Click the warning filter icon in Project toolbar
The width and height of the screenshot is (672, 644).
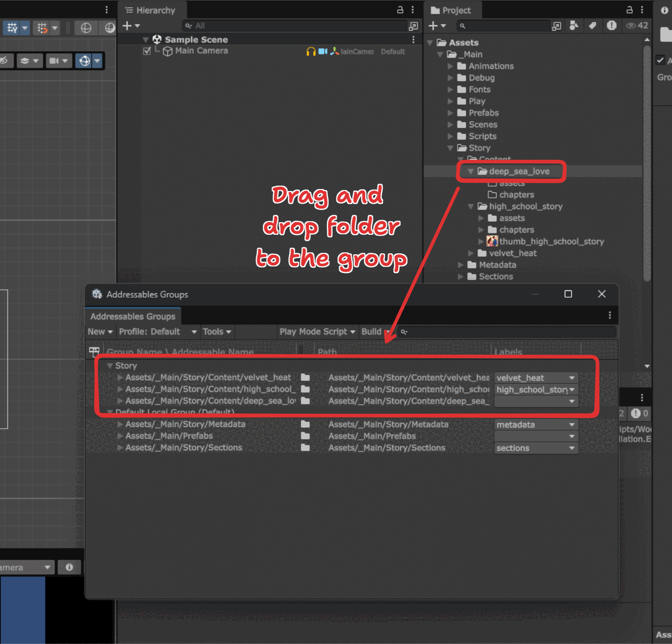[612, 25]
